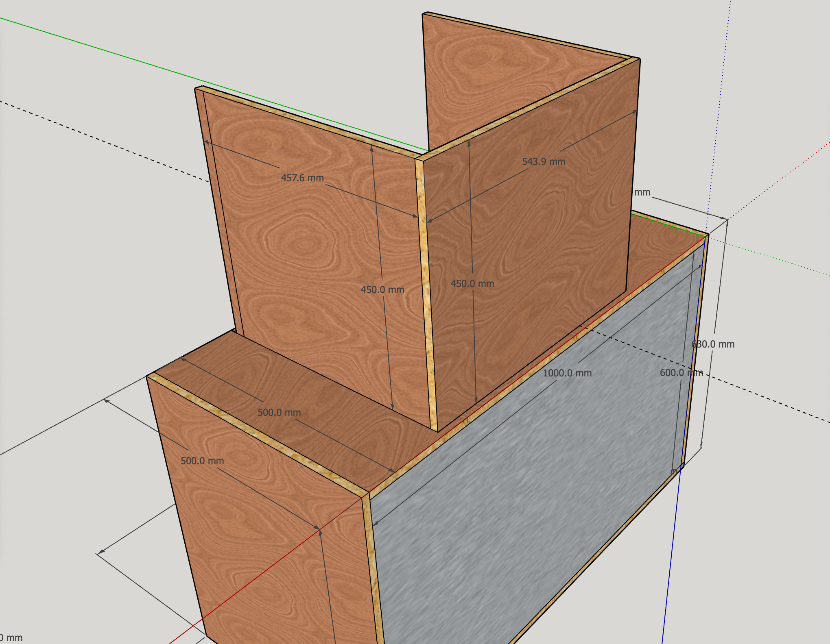Image resolution: width=830 pixels, height=644 pixels.
Task: Select the 630.0 mm dimension label
Action: (713, 344)
